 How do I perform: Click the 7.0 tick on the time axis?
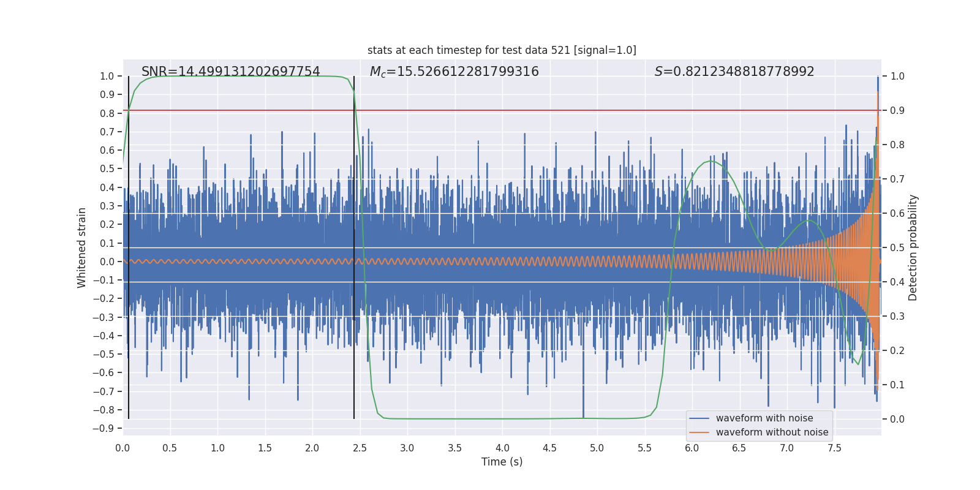point(786,448)
